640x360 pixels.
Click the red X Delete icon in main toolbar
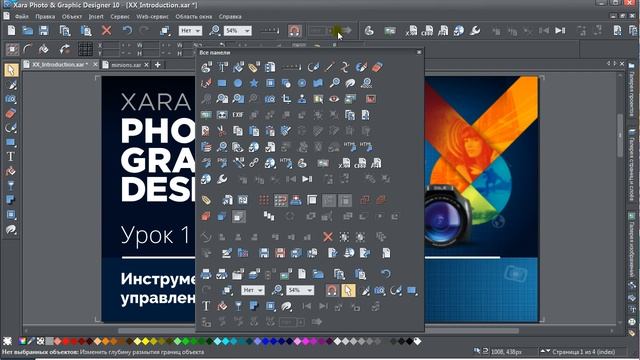[x=107, y=31]
